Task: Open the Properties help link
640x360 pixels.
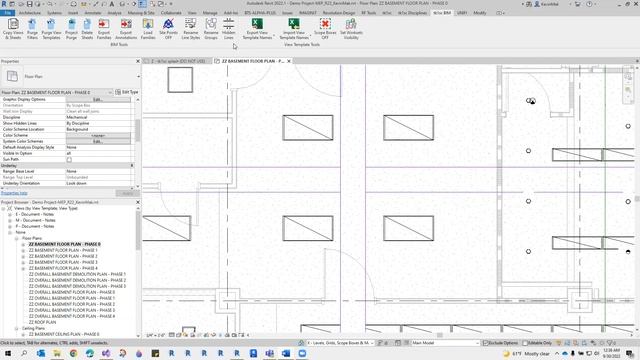Action: pos(14,193)
